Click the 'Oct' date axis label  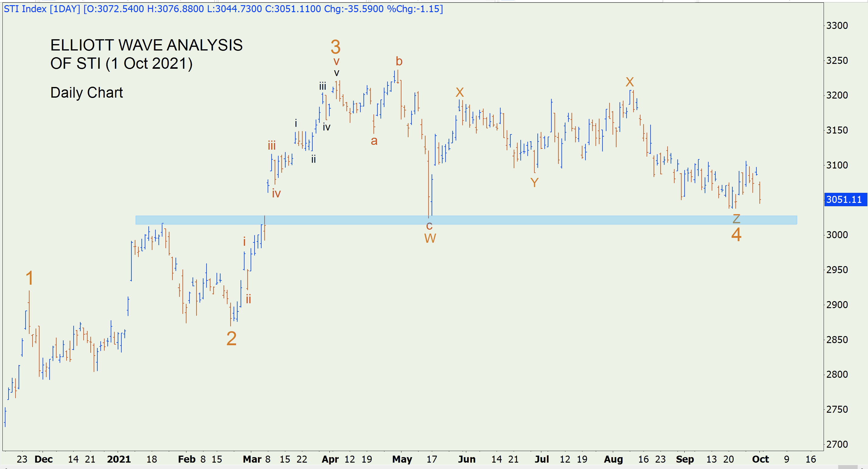click(x=761, y=459)
